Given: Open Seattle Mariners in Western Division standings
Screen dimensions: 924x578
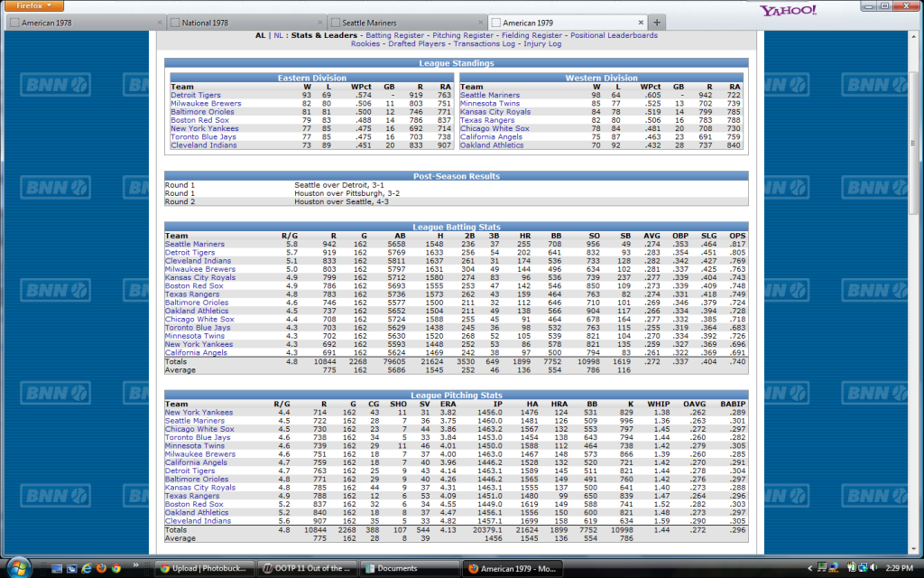Looking at the screenshot, I should 490,95.
